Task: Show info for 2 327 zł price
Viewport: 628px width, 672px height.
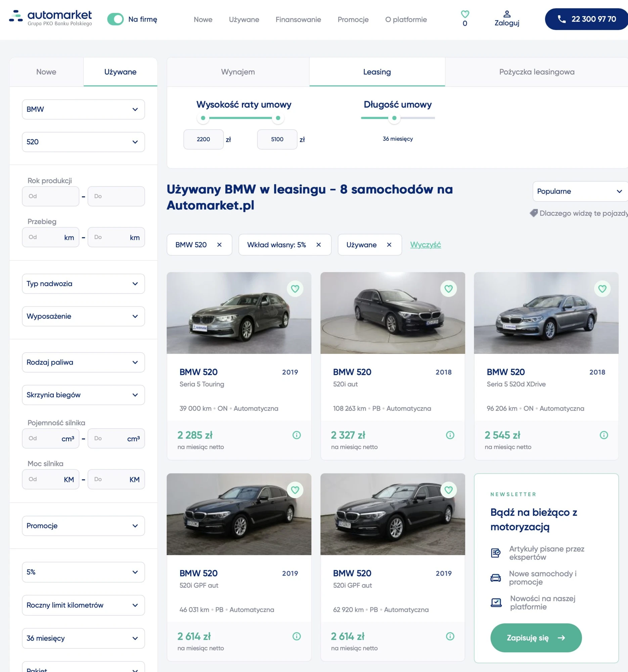Action: click(450, 435)
